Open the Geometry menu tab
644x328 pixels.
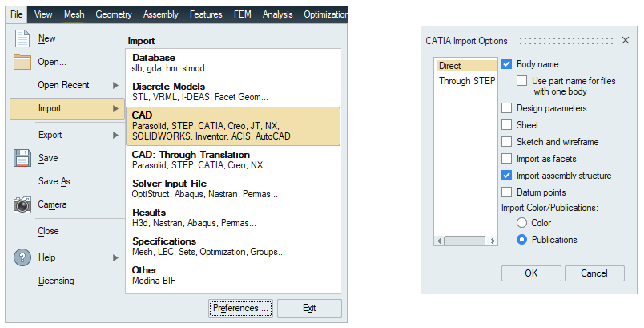tap(114, 14)
